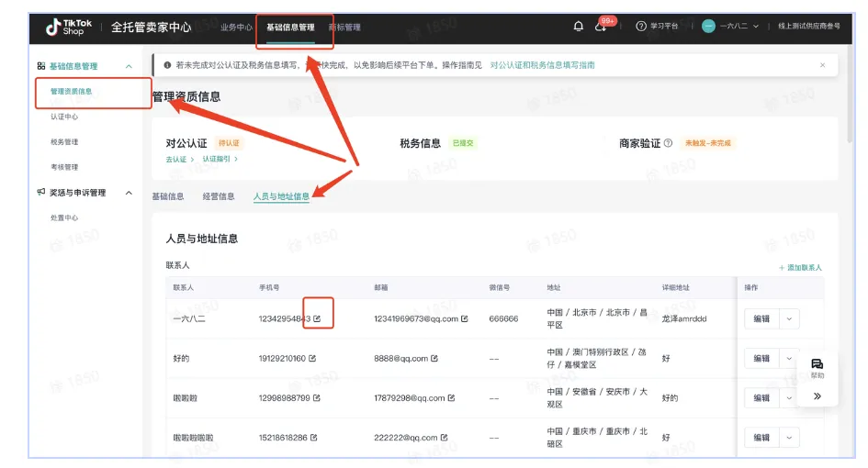Click 编辑 button in the 15218618286 row
The height and width of the screenshot is (468, 868).
[x=761, y=438]
